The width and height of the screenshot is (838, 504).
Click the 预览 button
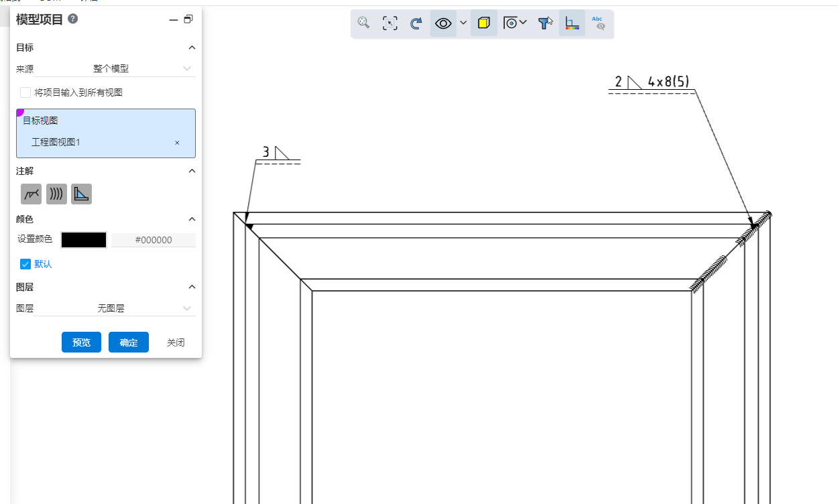coord(81,342)
